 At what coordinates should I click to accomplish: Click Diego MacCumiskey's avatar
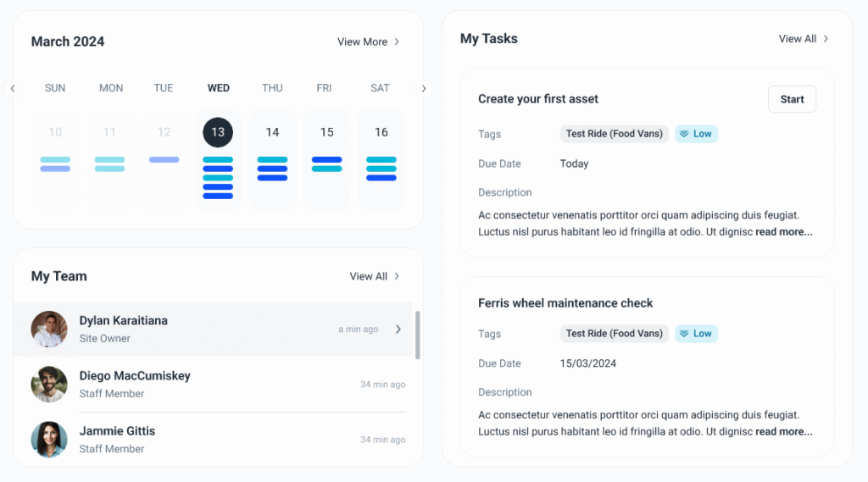[49, 385]
